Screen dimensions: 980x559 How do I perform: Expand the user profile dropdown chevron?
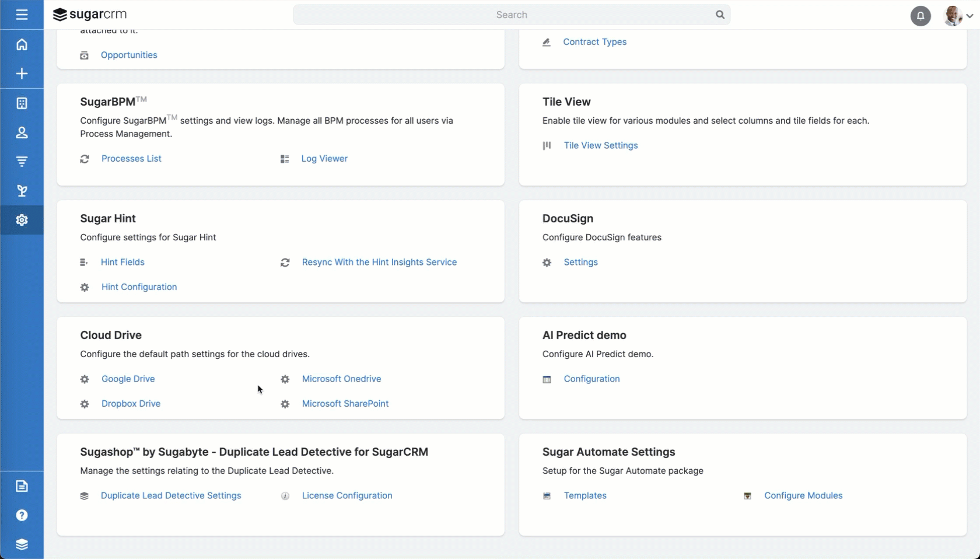coord(970,16)
